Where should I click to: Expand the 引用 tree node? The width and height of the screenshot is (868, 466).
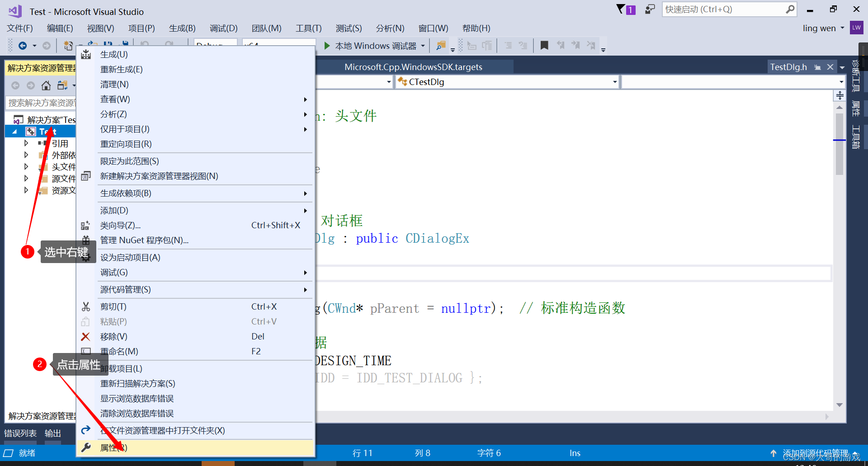[x=26, y=143]
